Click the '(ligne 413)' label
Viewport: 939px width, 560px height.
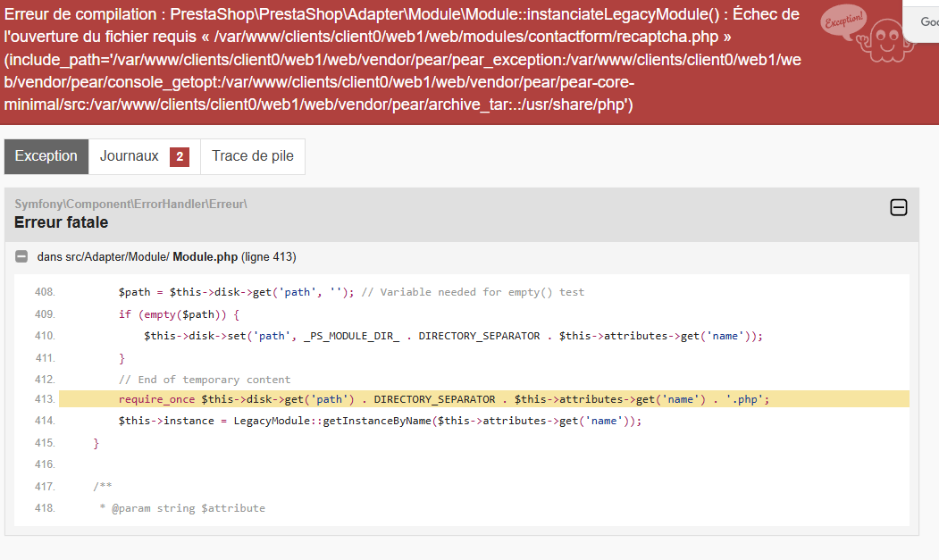[x=268, y=257]
